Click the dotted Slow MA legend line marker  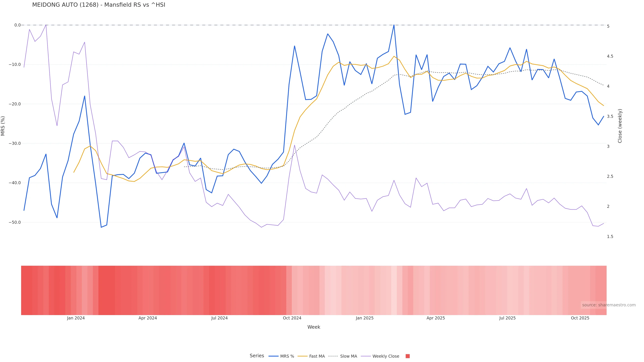(333, 356)
